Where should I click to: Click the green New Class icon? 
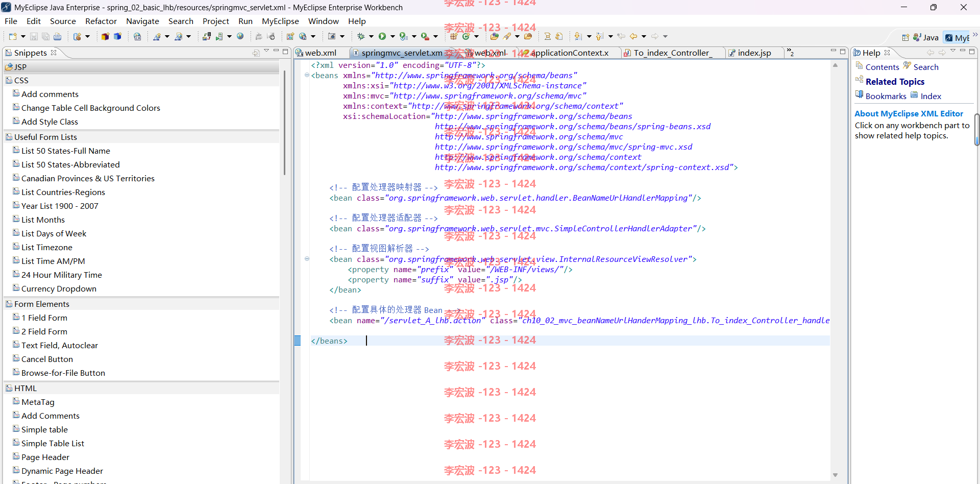[465, 36]
